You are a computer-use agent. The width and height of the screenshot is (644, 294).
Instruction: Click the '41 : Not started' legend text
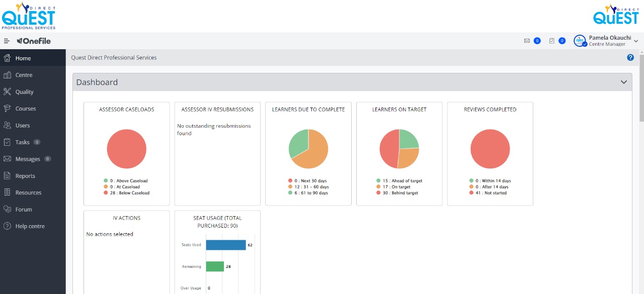coord(491,193)
